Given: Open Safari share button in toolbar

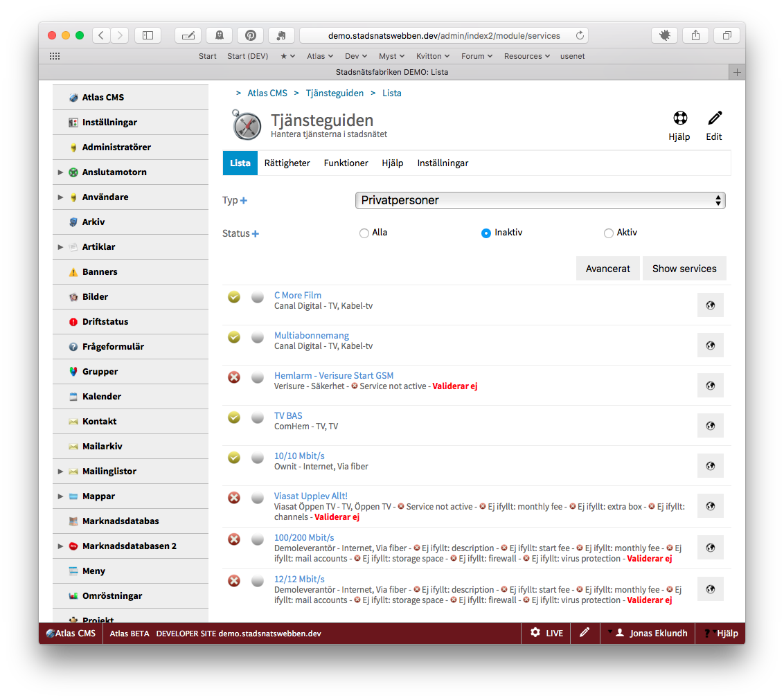Looking at the screenshot, I should 695,35.
